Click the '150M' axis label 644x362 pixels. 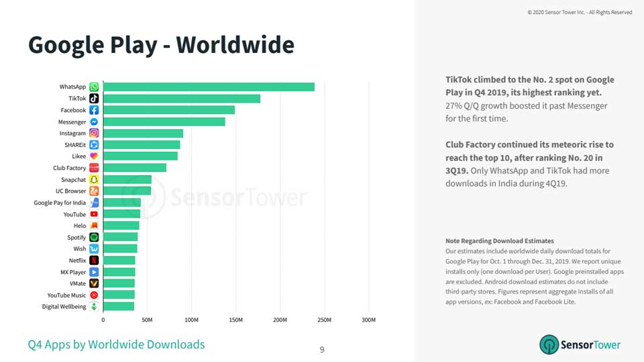[x=235, y=320]
